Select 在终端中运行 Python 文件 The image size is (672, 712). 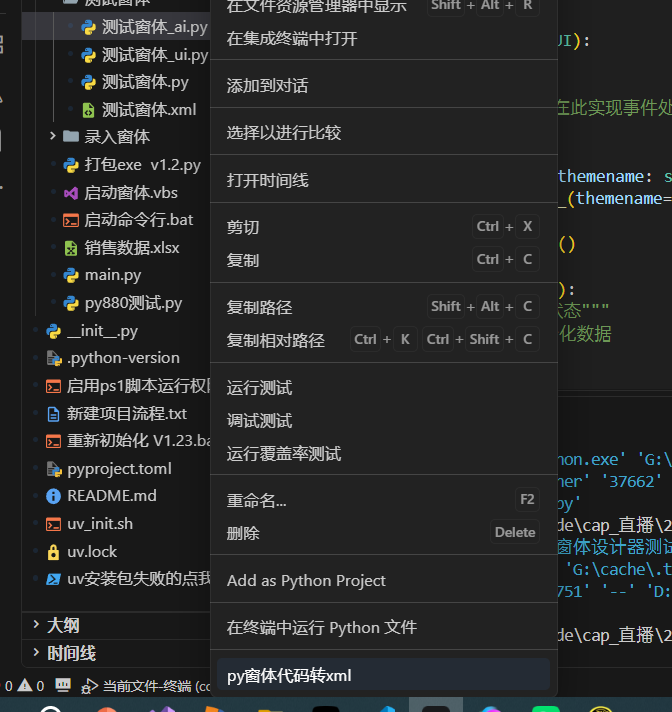pyautogui.click(x=384, y=628)
